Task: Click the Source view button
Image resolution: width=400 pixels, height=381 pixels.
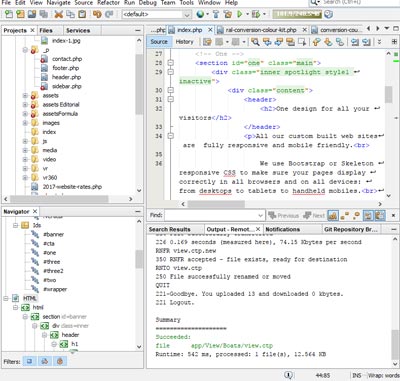Action: tap(159, 42)
